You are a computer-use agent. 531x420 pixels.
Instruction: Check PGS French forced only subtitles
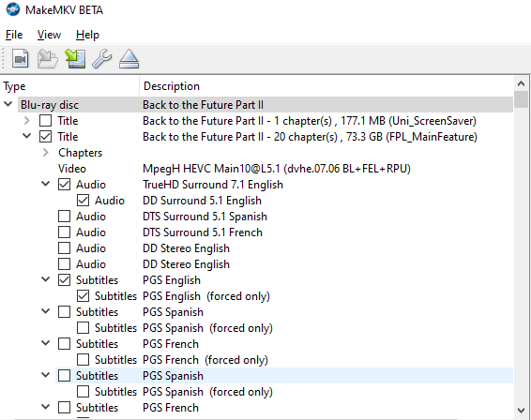click(x=83, y=359)
